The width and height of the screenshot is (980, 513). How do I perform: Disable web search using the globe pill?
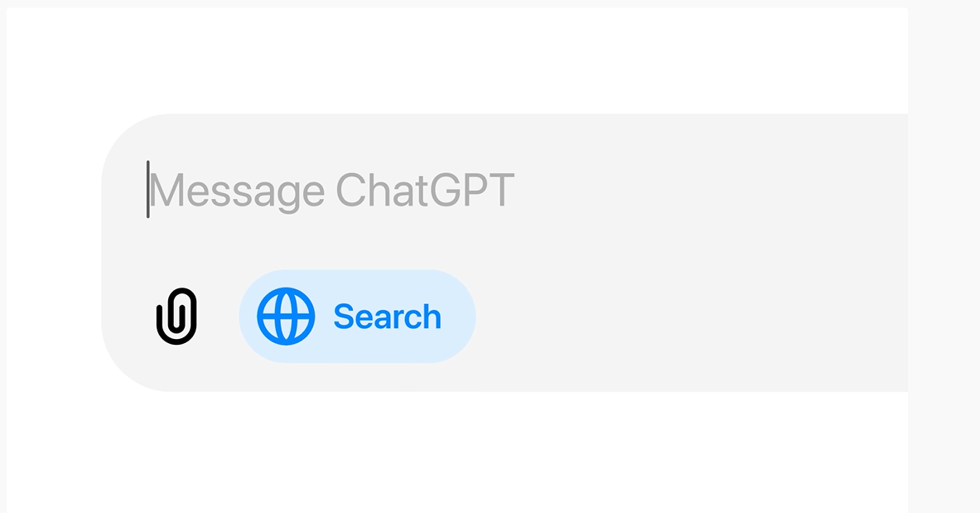[357, 316]
